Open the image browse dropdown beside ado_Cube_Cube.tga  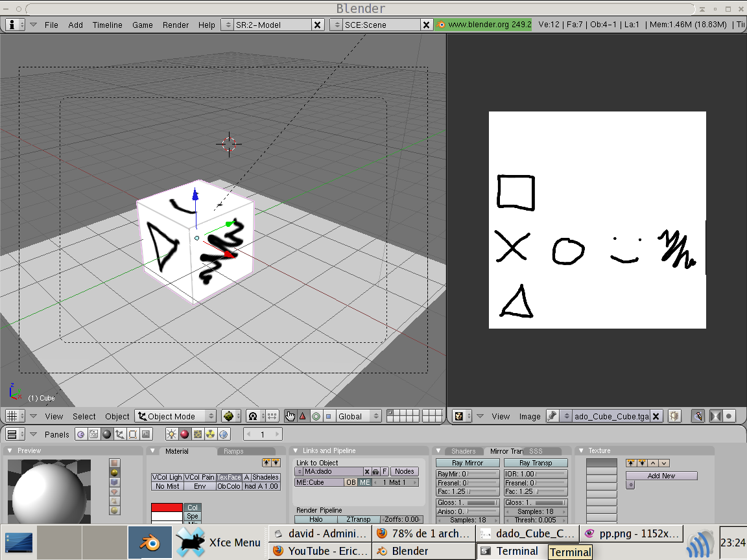click(x=566, y=416)
